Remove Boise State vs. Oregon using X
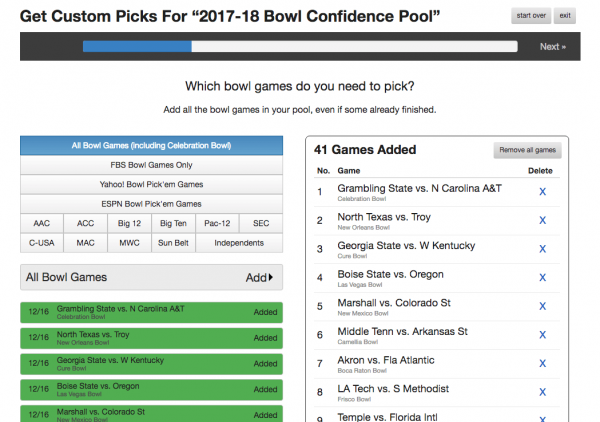The image size is (600, 422). coord(542,278)
